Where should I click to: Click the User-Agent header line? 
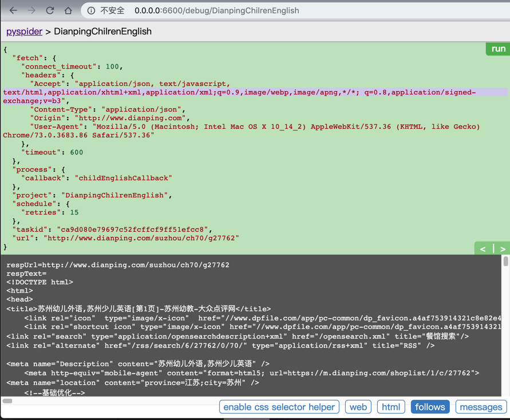point(255,127)
